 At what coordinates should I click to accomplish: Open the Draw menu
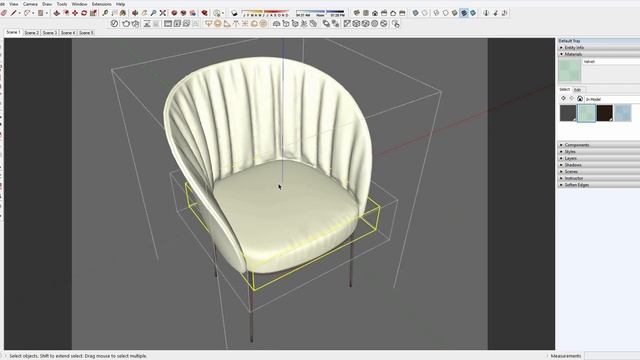coord(47,4)
